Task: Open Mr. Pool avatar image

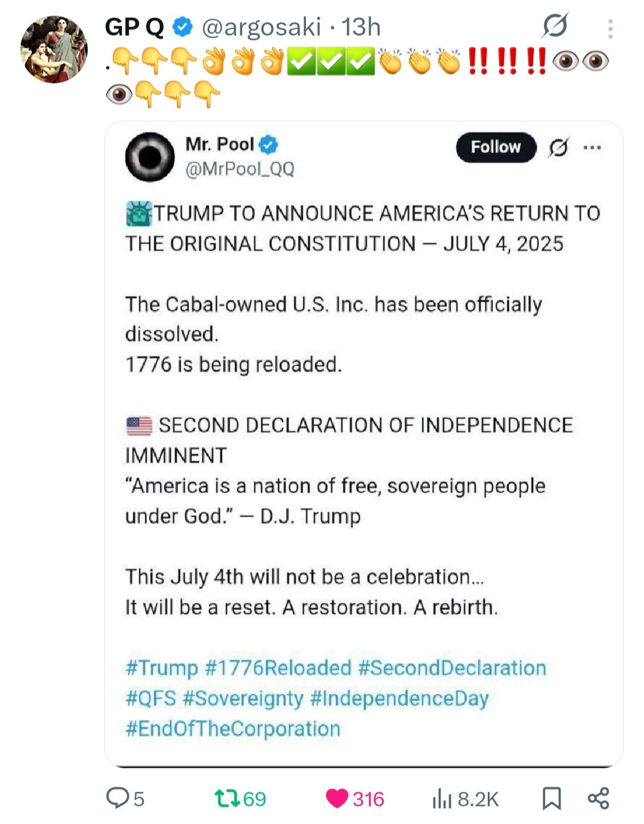Action: (x=150, y=156)
